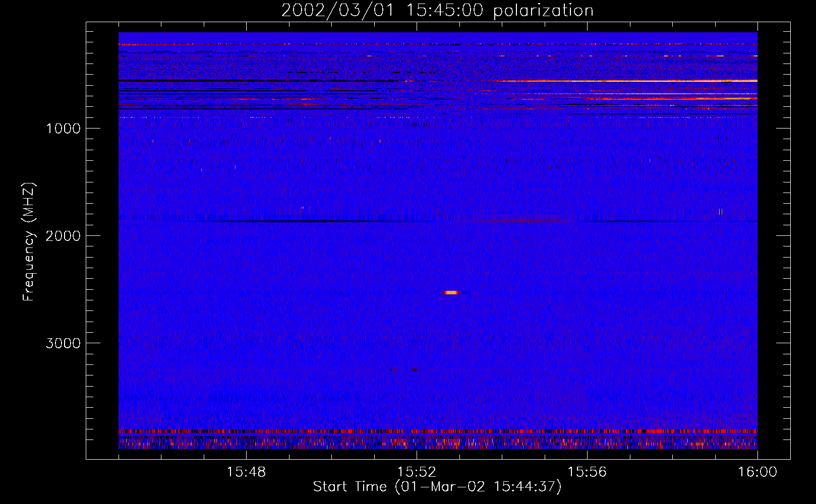Click the 3000 frequency tick label

click(63, 343)
